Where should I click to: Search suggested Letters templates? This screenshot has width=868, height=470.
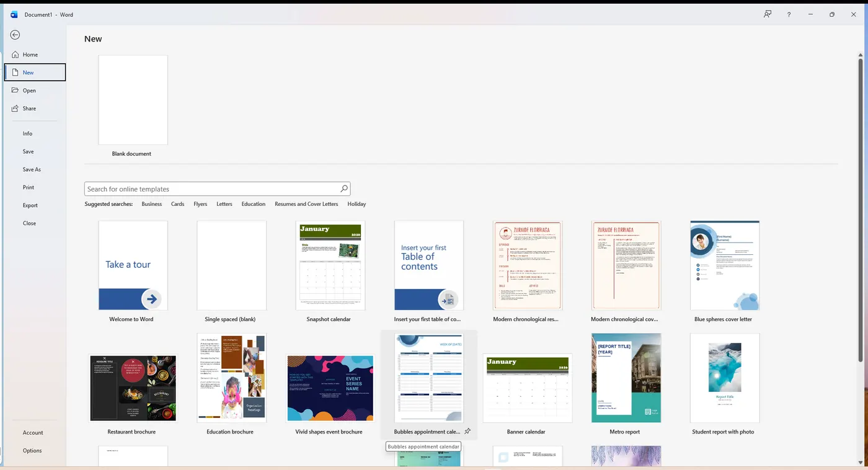click(224, 204)
